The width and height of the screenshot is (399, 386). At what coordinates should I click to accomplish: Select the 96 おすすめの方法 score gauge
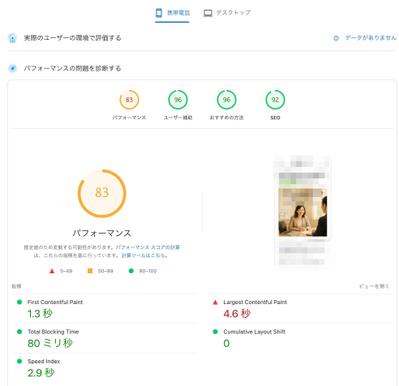[227, 105]
